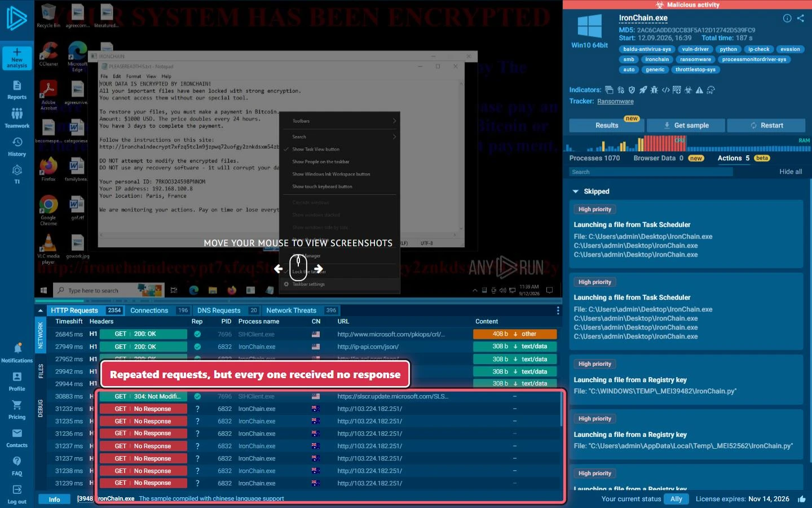Toggle Show Windows Ink Workspace button
812x508 pixels.
(x=339, y=174)
